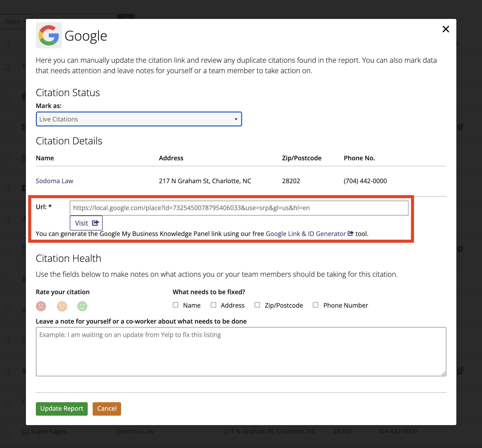Click the Update Report button
Screen dimensions: 482x448
point(62,408)
